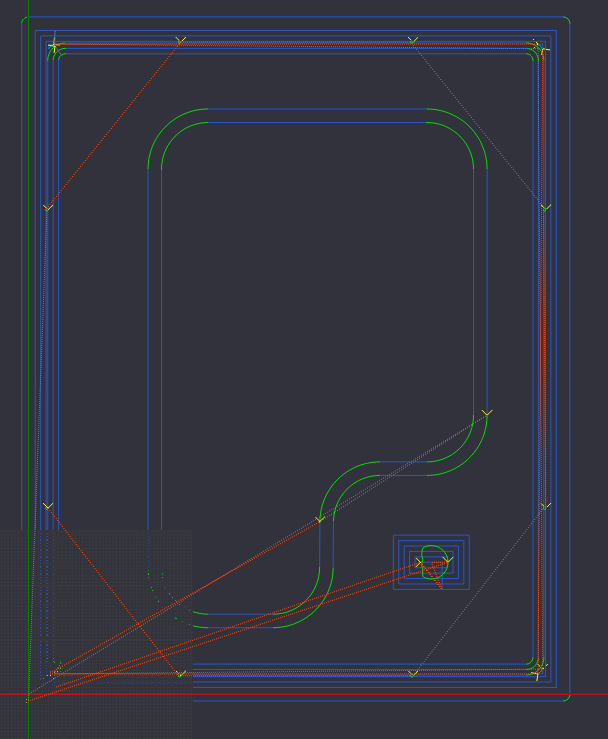Click the yellow marker on the inner contour's right side
The width and height of the screenshot is (608, 739).
pyautogui.click(x=487, y=413)
